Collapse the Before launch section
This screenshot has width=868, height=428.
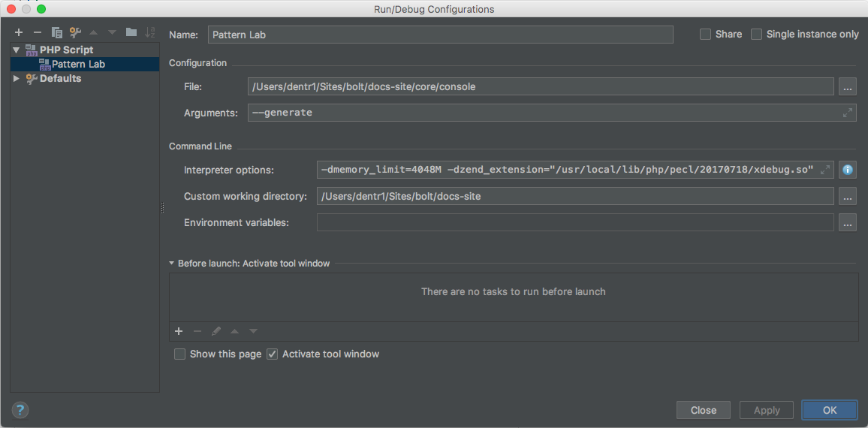(x=172, y=264)
